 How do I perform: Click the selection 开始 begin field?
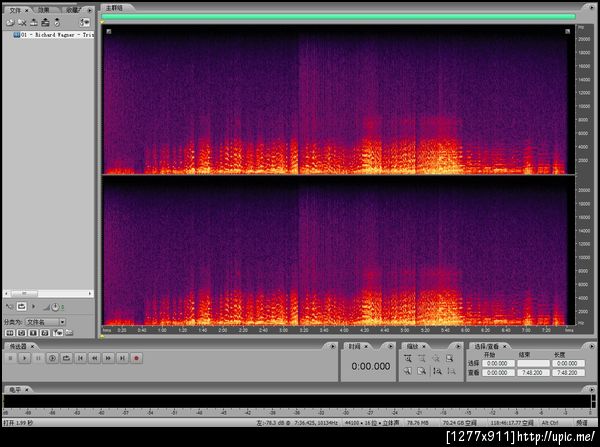(x=498, y=364)
